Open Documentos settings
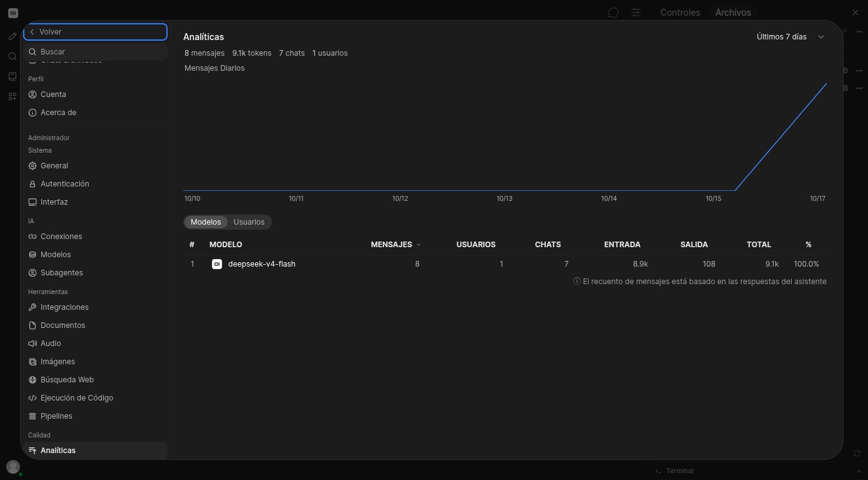The height and width of the screenshot is (480, 868). tap(95, 325)
